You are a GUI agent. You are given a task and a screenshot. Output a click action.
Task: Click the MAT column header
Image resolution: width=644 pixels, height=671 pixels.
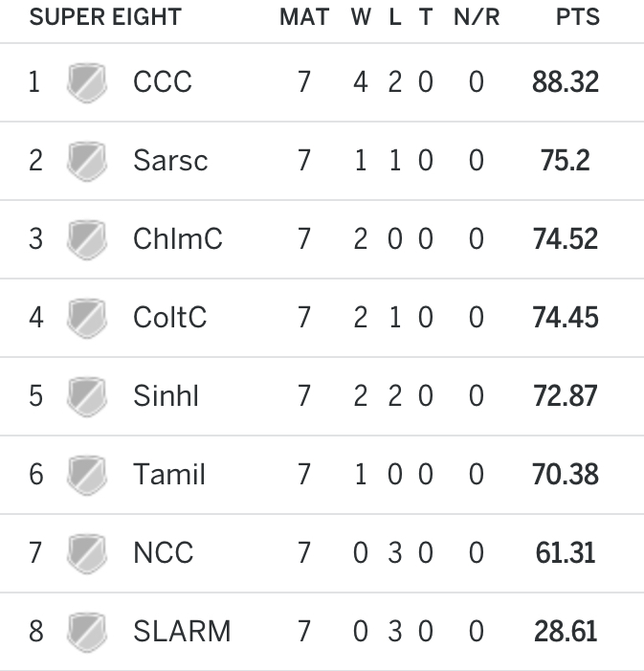[x=304, y=18]
